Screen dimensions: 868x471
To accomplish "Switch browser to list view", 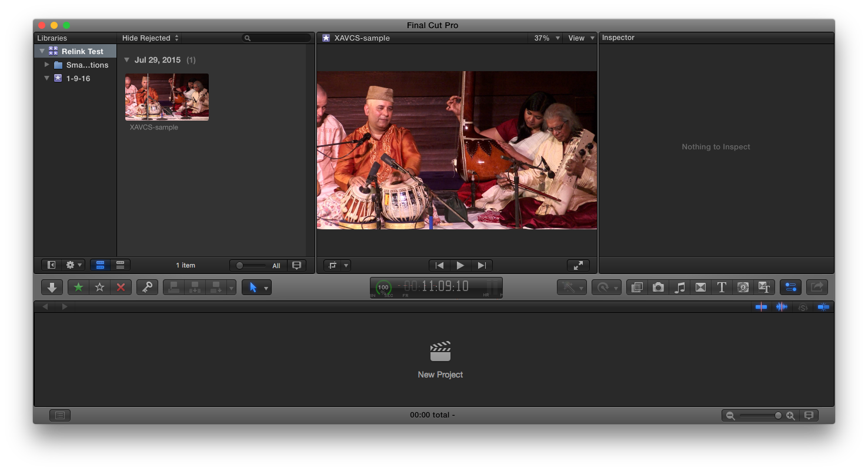I will coord(121,265).
